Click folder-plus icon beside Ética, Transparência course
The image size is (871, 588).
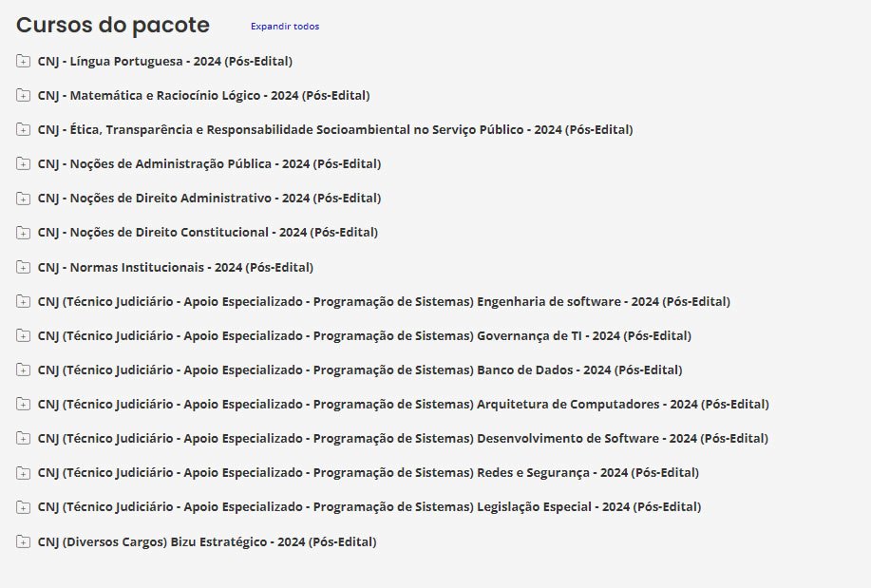(x=23, y=130)
